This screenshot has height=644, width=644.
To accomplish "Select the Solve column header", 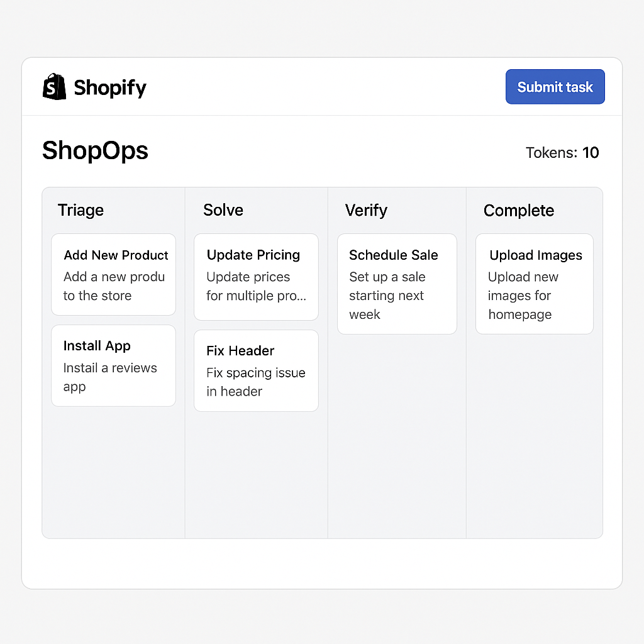I will (x=223, y=210).
